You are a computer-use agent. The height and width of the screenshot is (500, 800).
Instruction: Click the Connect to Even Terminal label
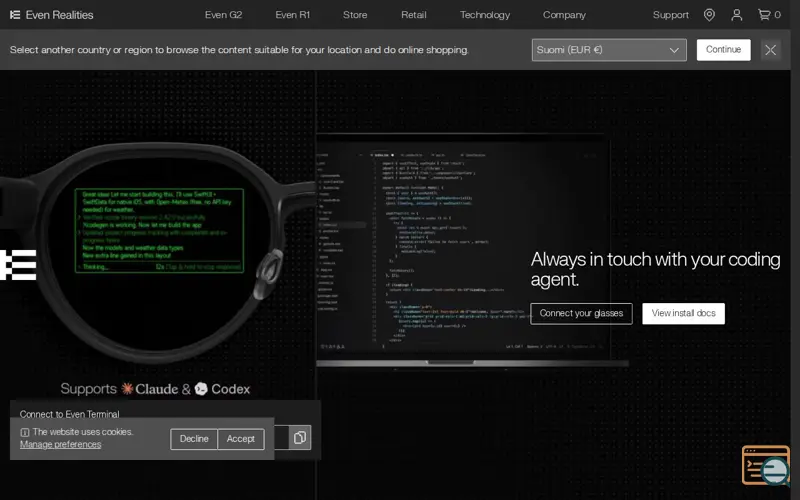[x=69, y=414]
